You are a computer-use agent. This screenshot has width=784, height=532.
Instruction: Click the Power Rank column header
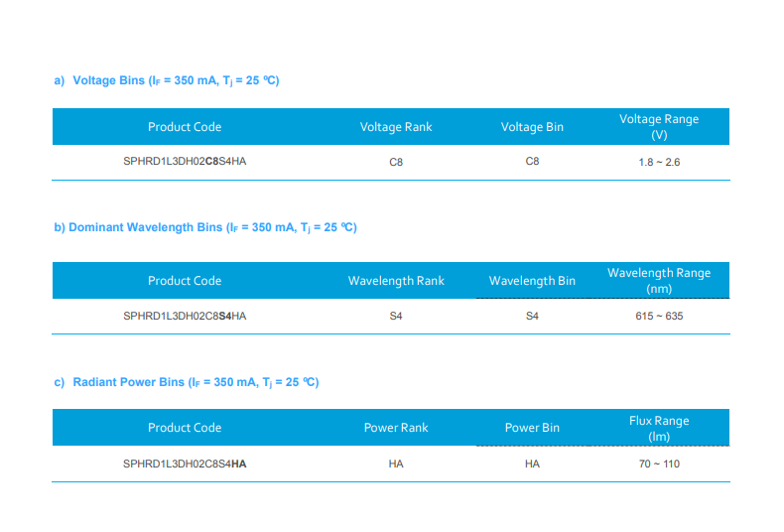[x=396, y=428]
